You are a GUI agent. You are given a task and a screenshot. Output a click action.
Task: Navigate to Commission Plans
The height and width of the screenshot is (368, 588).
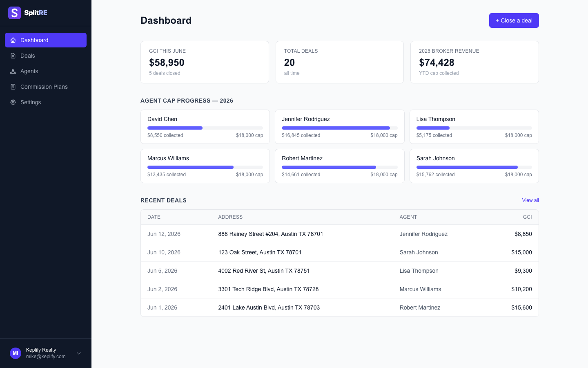tap(46, 87)
